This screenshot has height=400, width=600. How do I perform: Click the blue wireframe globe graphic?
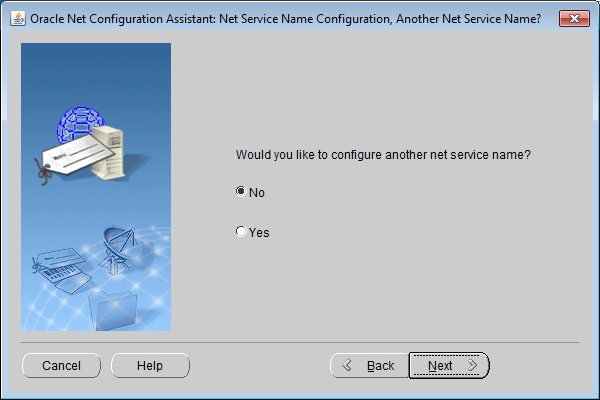(x=80, y=123)
